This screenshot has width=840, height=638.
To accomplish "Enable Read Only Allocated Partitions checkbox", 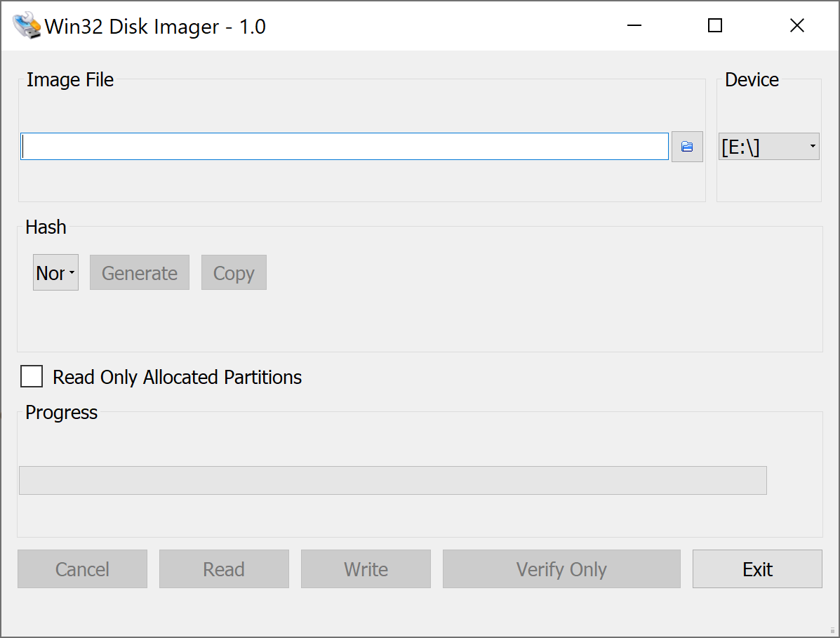I will coord(32,376).
